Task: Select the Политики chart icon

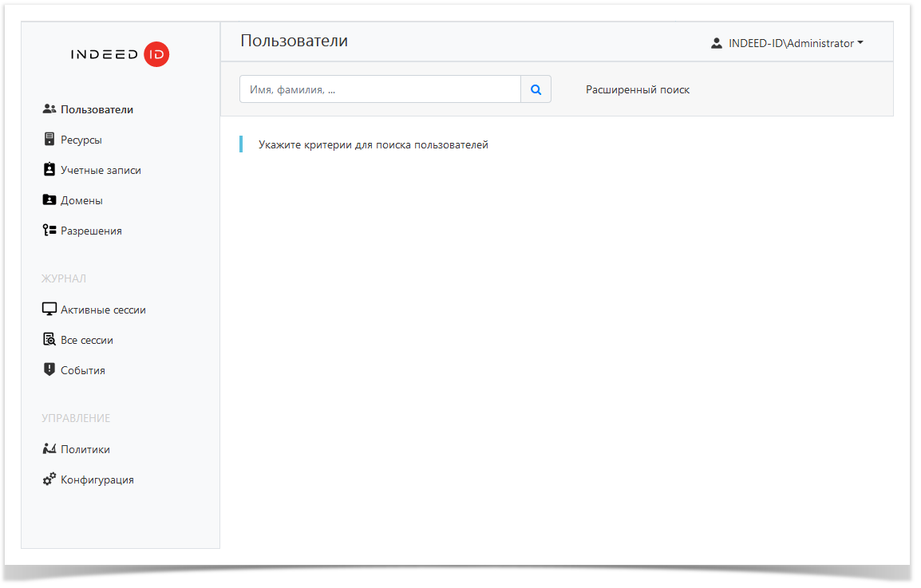Action: 49,448
